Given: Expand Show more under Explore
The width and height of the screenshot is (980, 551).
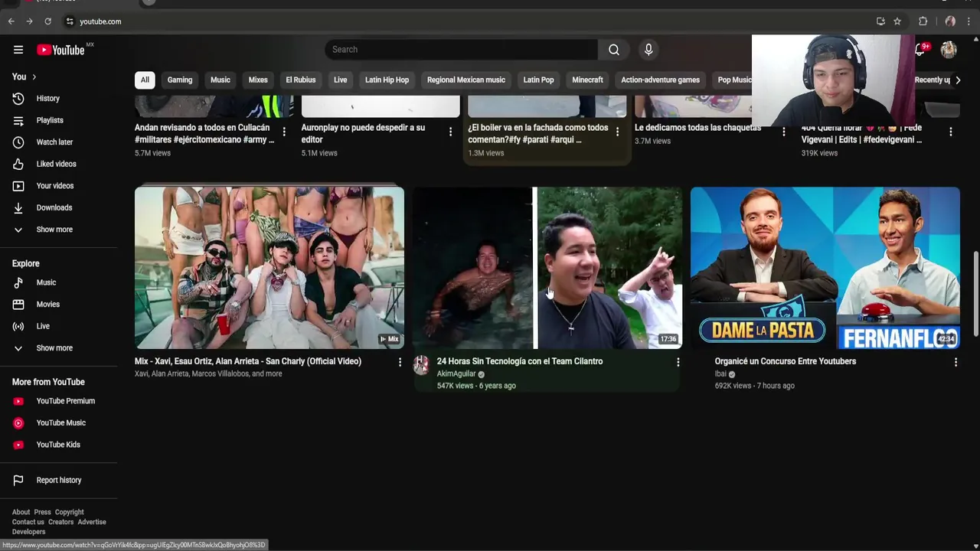Looking at the screenshot, I should tap(58, 348).
